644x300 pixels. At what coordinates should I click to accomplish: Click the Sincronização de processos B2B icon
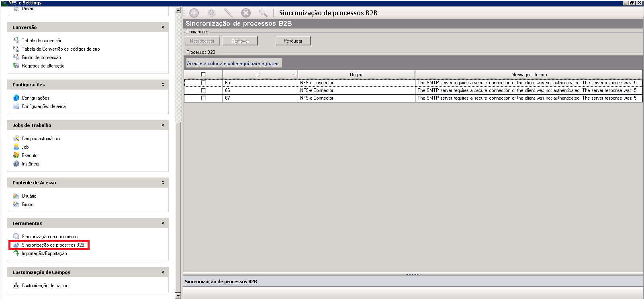point(16,245)
